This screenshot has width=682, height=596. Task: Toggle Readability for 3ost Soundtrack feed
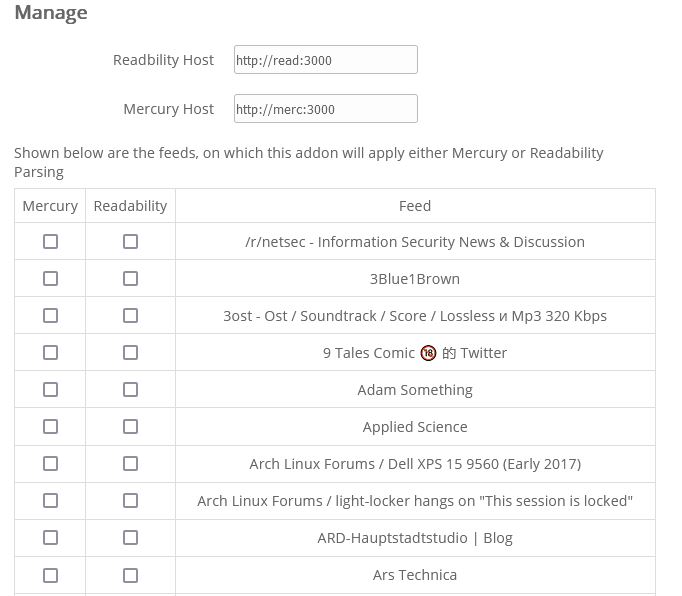[130, 316]
